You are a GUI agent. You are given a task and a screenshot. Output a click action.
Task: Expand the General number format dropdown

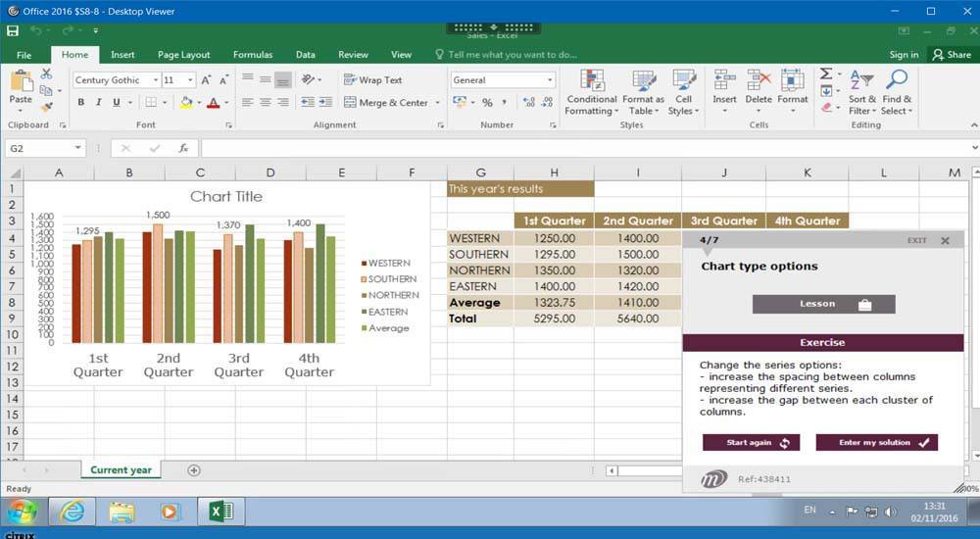[550, 80]
